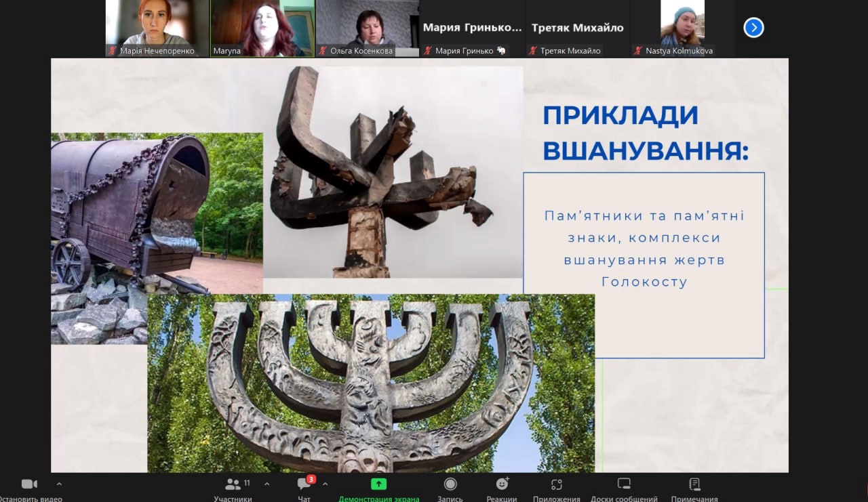Open the Reactions smiley icon
The height and width of the screenshot is (502, 868).
502,484
